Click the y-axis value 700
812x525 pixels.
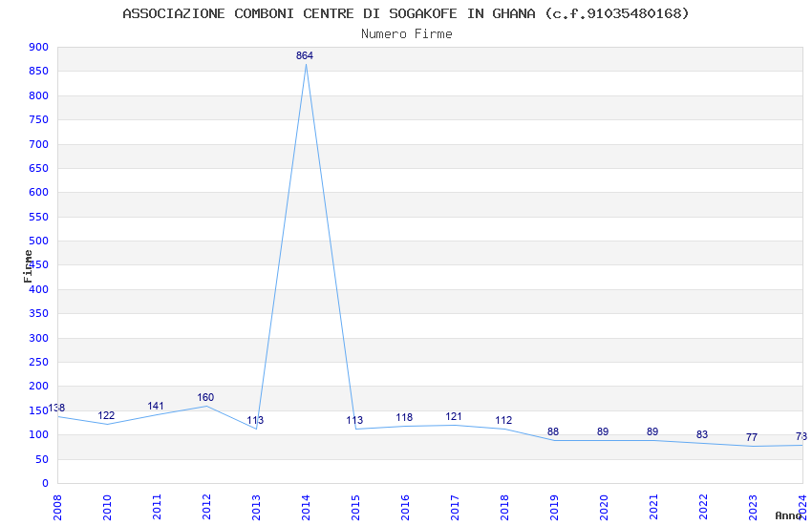39,144
